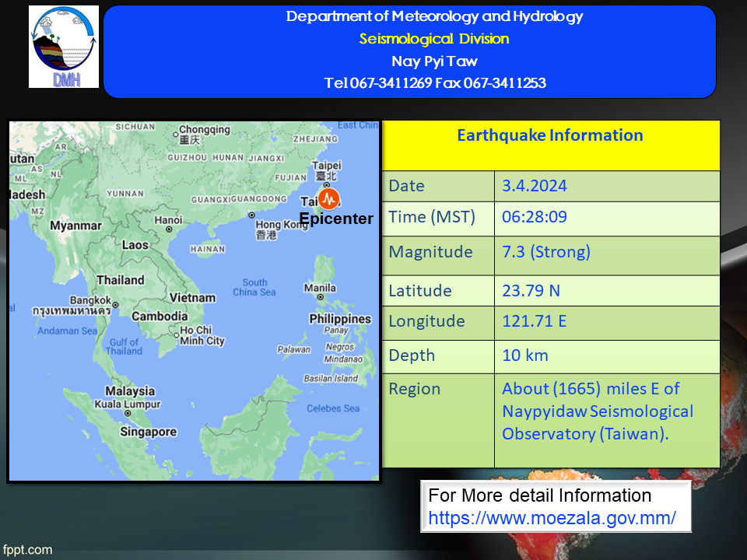Viewport: 747px width, 560px height.
Task: Click the 'Epicenter' label on the map
Action: [x=336, y=219]
